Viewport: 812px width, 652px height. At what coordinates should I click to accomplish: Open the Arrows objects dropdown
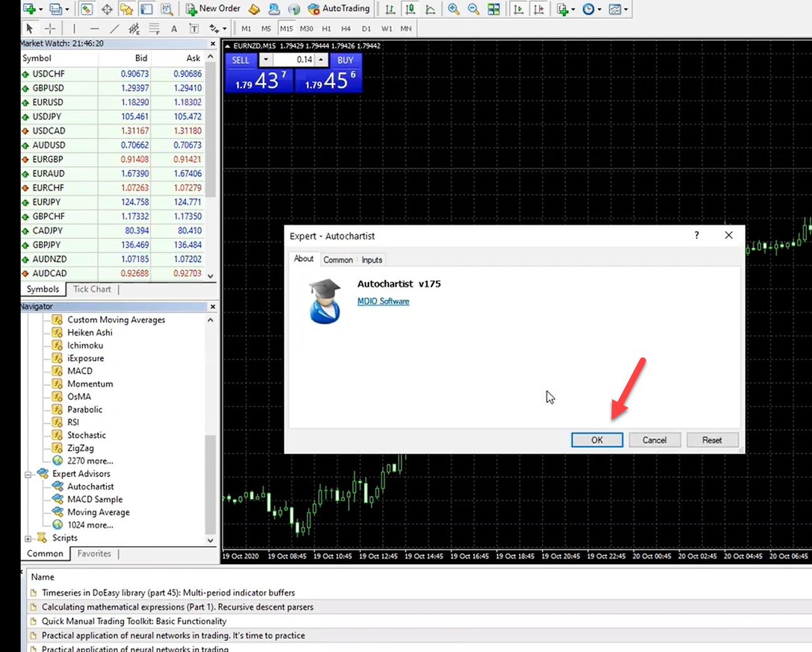(x=217, y=28)
